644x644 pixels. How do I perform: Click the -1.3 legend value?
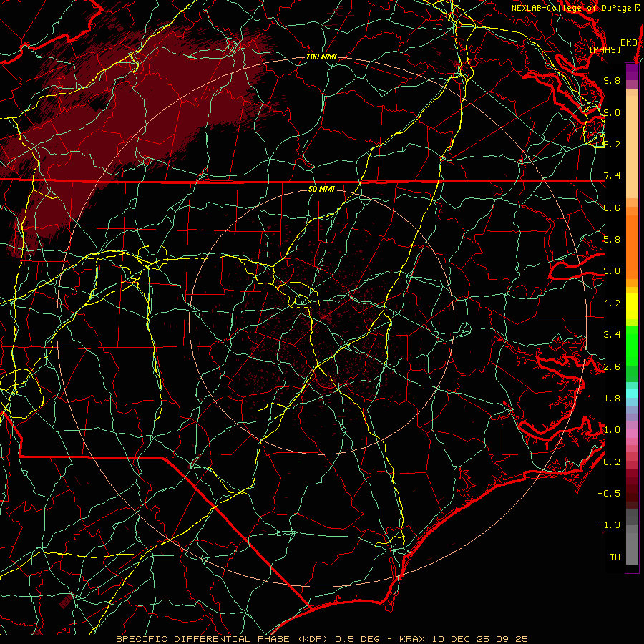pos(609,525)
